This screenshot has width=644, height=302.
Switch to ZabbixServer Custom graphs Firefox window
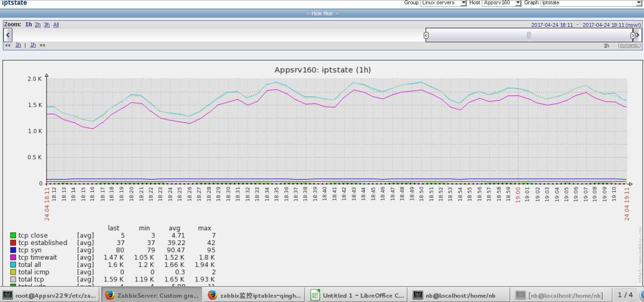[152, 295]
